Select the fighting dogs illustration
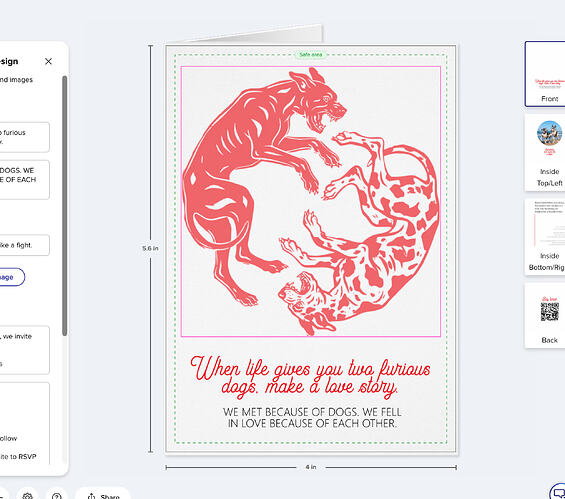Image resolution: width=565 pixels, height=499 pixels. tap(311, 201)
